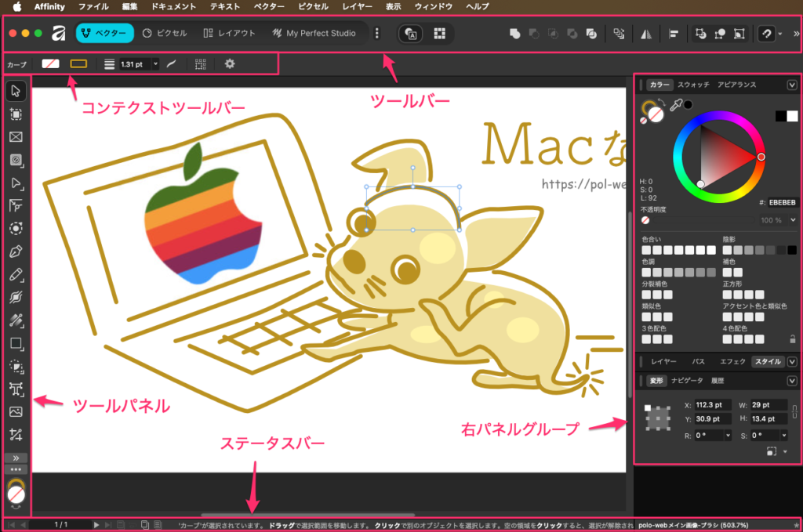Select the Pencil tool in tool panel
803x532 pixels.
[x=16, y=275]
